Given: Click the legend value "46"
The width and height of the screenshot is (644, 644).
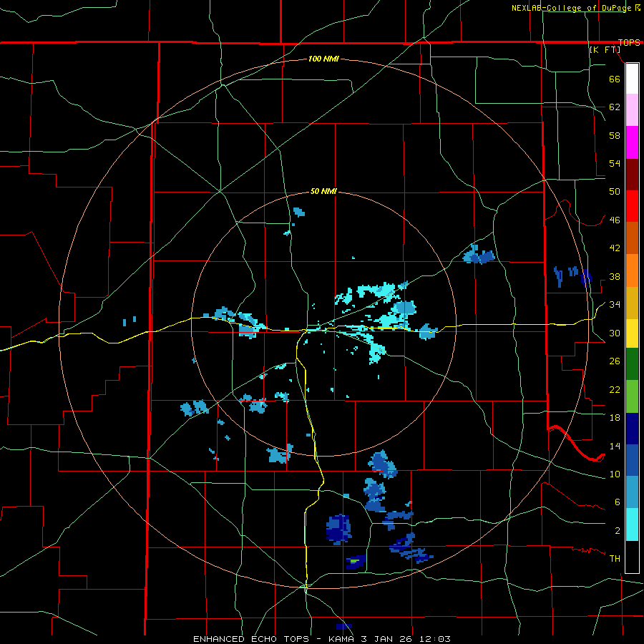Looking at the screenshot, I should coord(615,220).
